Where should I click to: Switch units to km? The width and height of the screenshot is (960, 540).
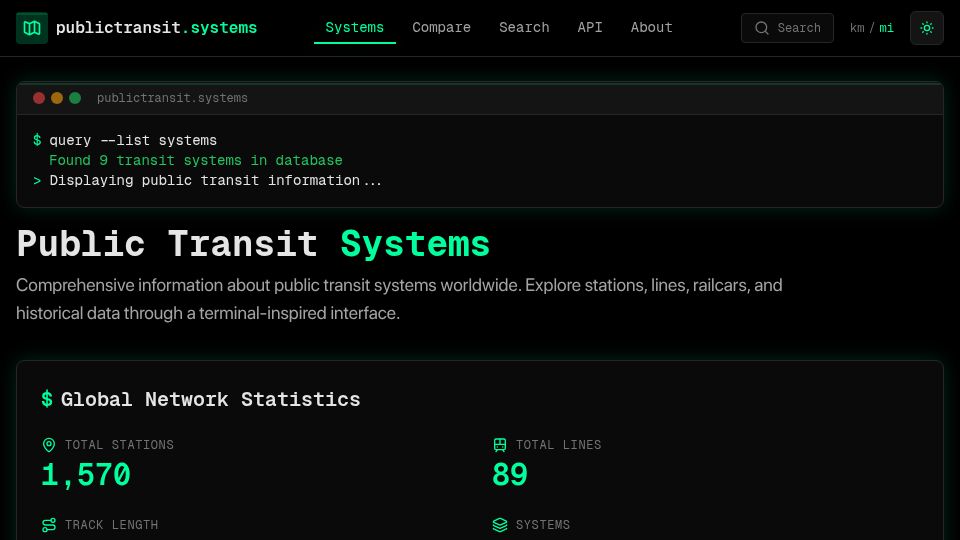coord(857,28)
